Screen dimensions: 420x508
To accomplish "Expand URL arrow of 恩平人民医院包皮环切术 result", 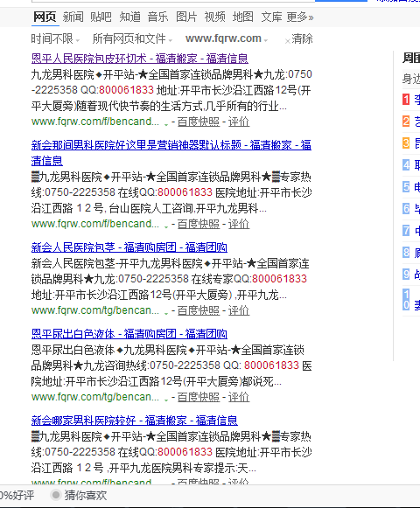I will click(166, 124).
